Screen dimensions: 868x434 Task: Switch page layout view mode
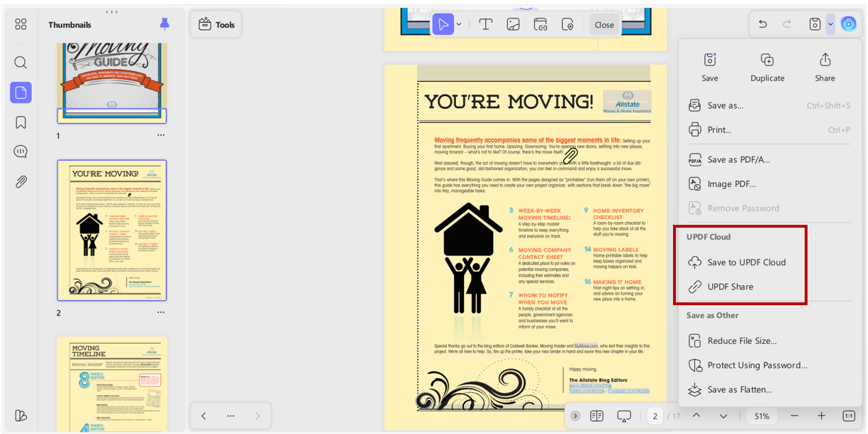click(597, 416)
